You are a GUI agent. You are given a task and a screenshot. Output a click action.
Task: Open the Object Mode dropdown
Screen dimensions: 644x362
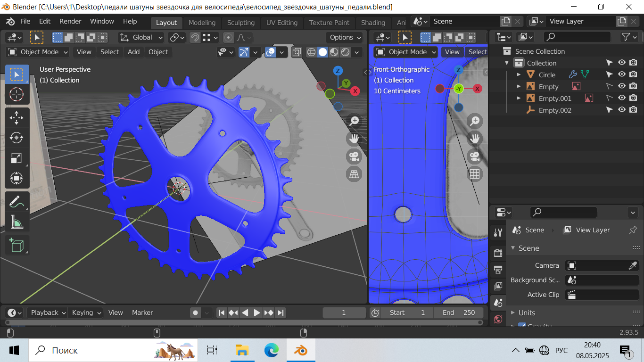click(38, 52)
